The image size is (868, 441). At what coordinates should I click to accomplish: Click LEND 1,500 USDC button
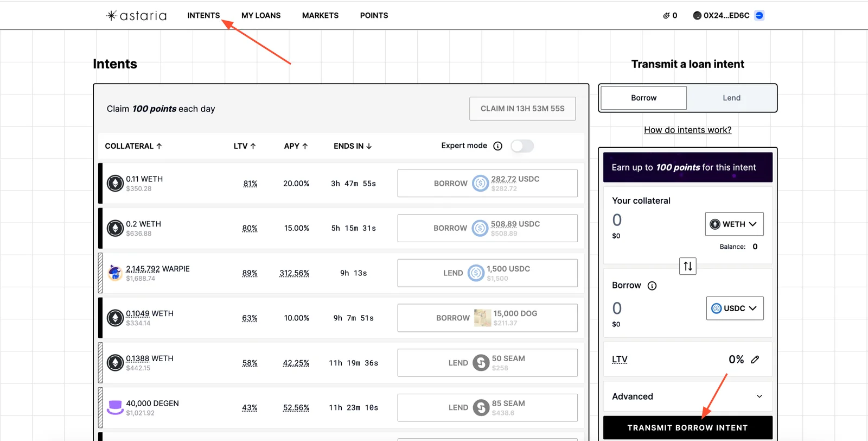[488, 273]
